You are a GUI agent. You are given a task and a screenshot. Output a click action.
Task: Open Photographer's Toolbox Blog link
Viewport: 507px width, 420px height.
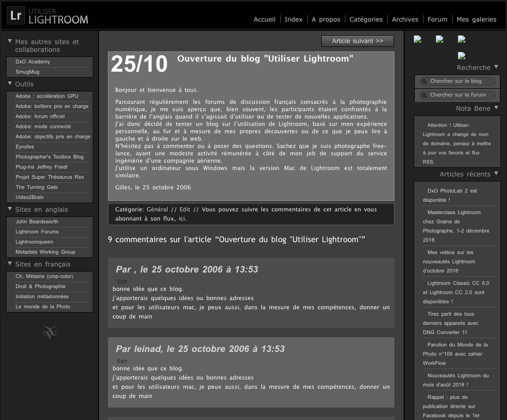(50, 157)
